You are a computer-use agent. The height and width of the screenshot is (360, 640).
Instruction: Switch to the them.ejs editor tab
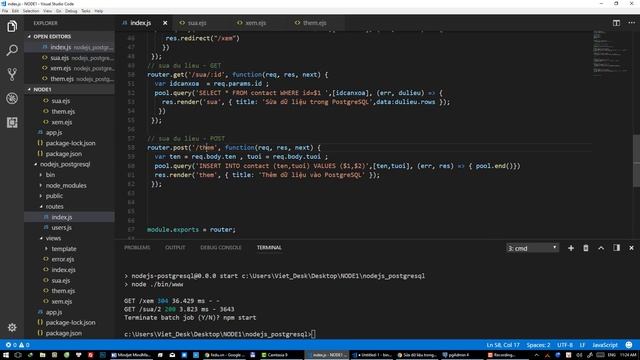314,23
